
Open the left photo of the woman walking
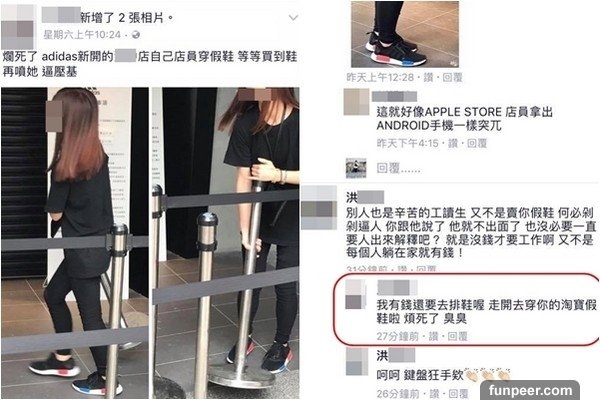75,243
